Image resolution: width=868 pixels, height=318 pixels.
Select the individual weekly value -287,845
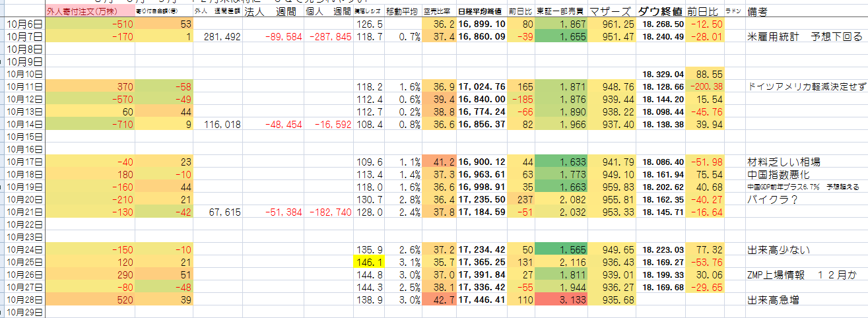tap(329, 37)
